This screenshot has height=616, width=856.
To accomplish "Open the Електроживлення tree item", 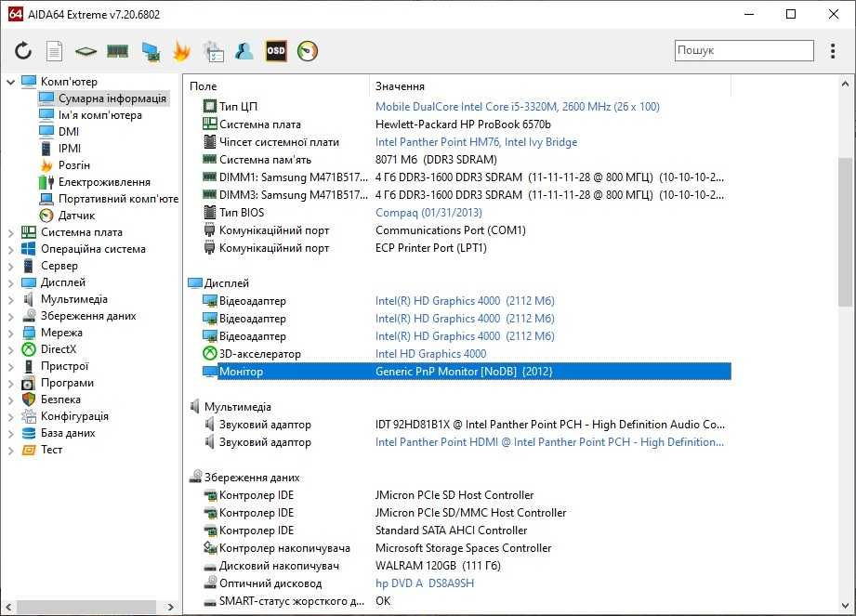I will pyautogui.click(x=104, y=182).
